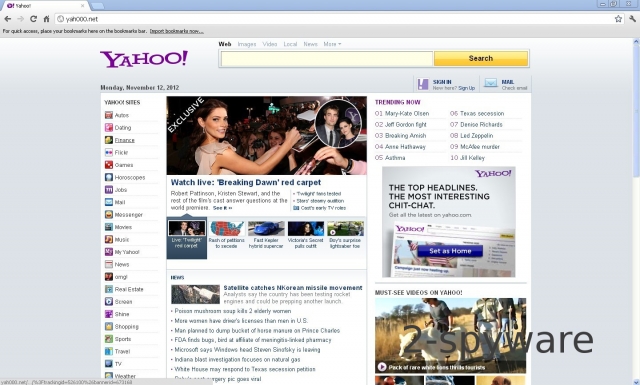This screenshot has width=640, height=385.
Task: Click the Horoscopes sidebar icon
Action: tap(109, 177)
